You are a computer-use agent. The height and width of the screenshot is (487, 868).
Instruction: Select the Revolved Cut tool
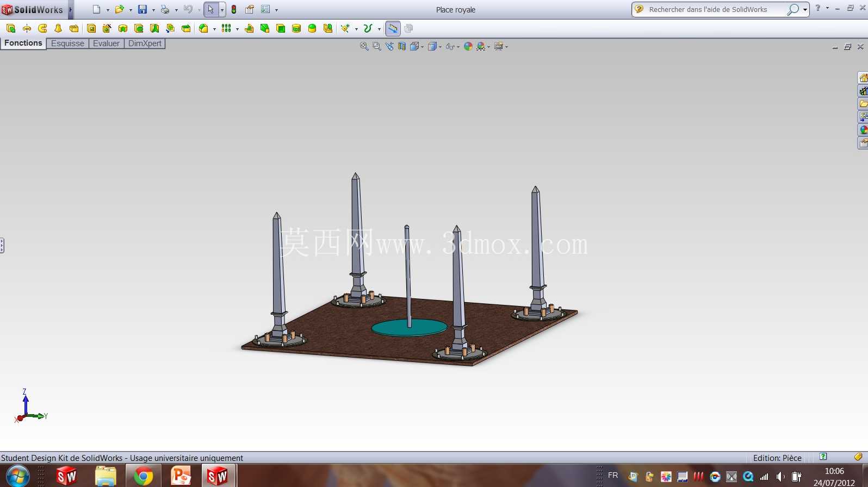(x=123, y=28)
